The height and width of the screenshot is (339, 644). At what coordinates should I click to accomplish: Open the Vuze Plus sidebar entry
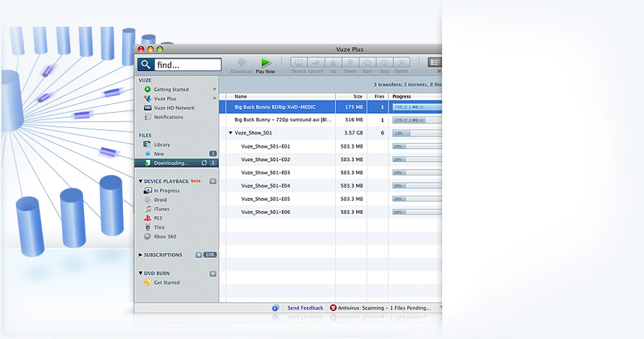165,99
